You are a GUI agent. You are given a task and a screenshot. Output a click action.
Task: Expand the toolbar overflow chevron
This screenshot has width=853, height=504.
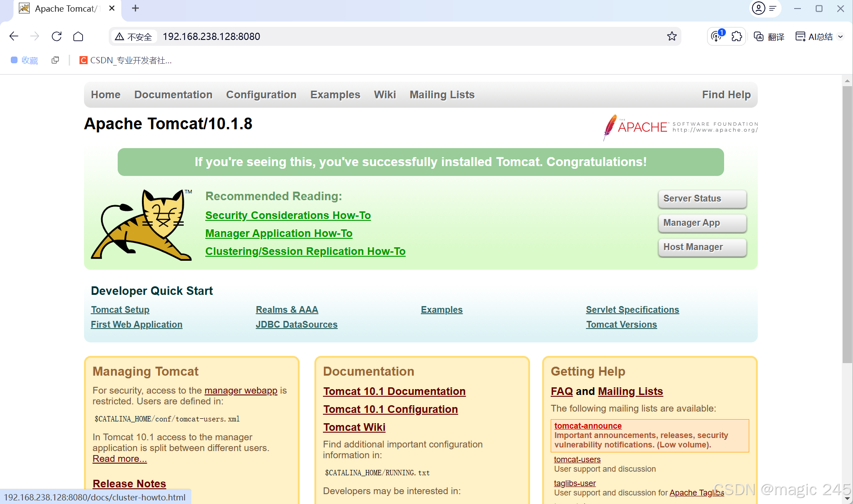tap(840, 37)
